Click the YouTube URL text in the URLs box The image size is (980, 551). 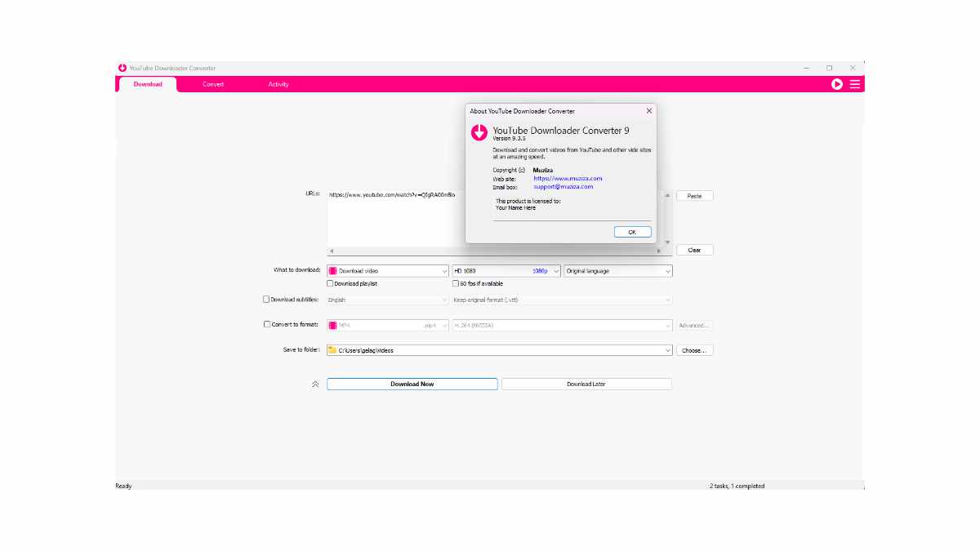pos(392,195)
